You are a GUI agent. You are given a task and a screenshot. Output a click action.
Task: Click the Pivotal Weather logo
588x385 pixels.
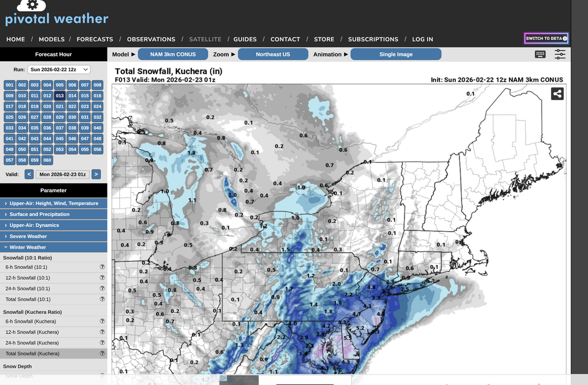click(56, 14)
